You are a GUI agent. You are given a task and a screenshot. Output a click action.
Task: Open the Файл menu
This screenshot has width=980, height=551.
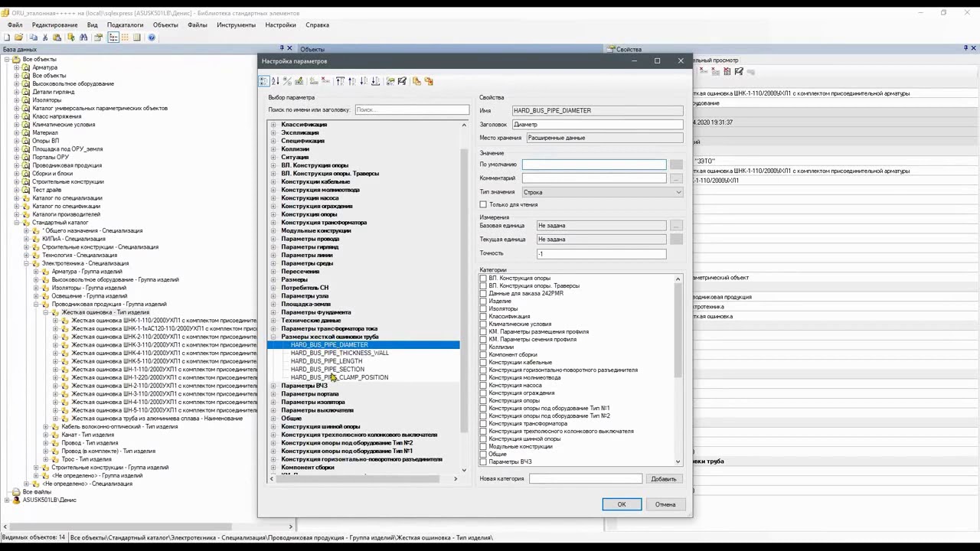[15, 24]
